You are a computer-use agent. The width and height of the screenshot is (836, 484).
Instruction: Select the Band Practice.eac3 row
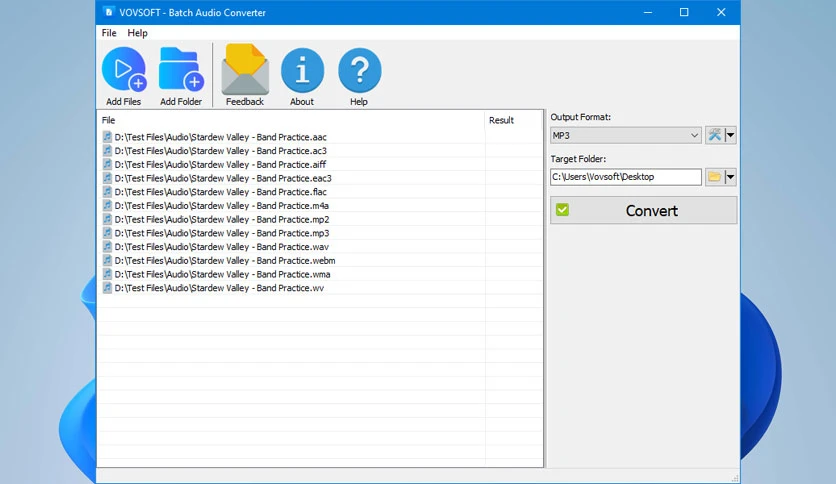(x=320, y=178)
